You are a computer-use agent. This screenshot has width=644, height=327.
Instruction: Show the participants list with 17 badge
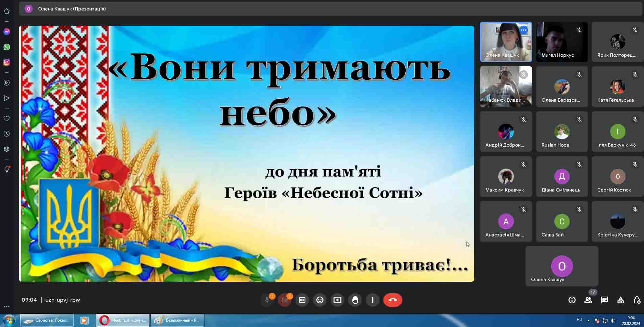588,300
